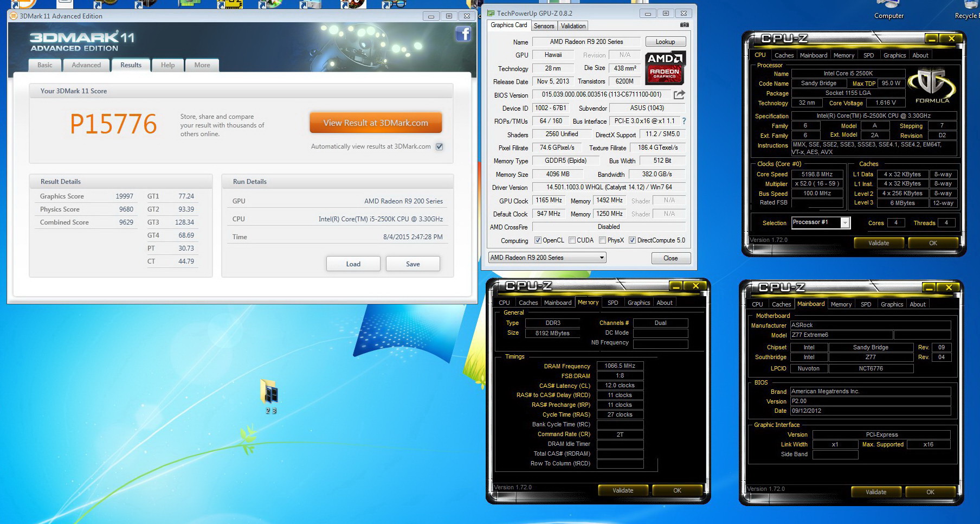The image size is (980, 524).
Task: Click the Lookup button in GPU-Z
Action: 665,42
